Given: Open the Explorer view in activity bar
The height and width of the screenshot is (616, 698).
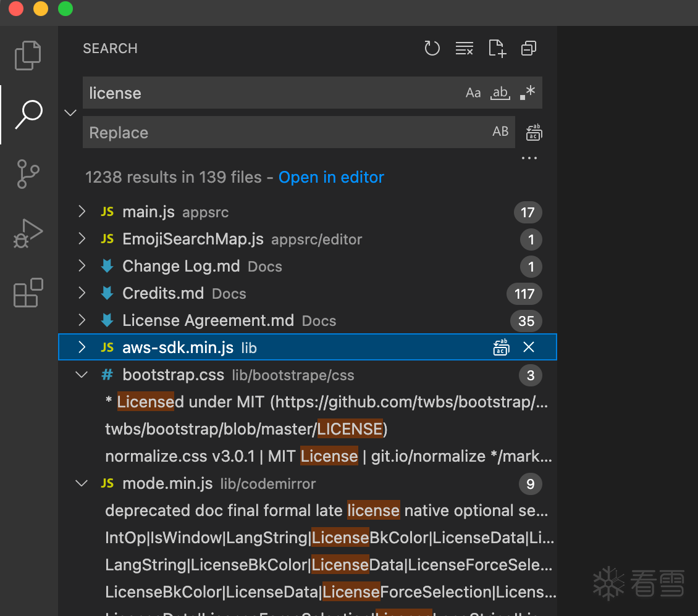Looking at the screenshot, I should tap(28, 56).
